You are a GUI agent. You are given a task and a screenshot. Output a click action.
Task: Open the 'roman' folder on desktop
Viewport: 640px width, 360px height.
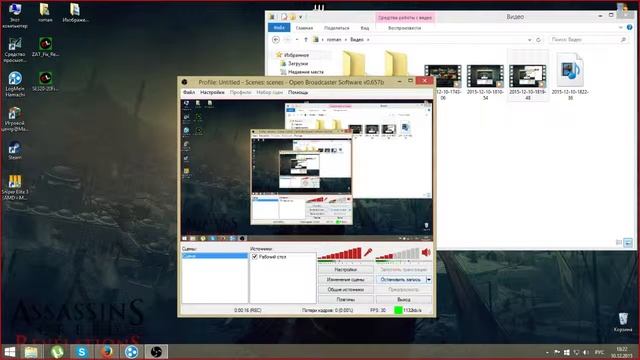click(x=45, y=12)
